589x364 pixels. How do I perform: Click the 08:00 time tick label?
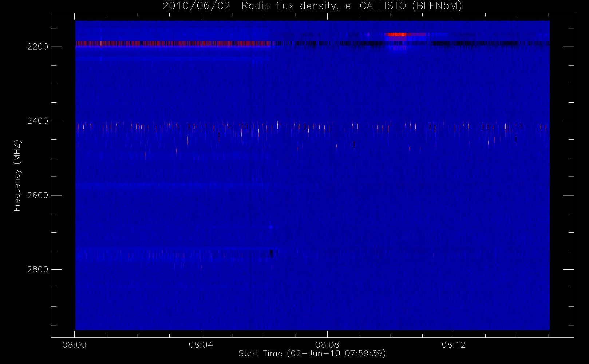click(74, 345)
